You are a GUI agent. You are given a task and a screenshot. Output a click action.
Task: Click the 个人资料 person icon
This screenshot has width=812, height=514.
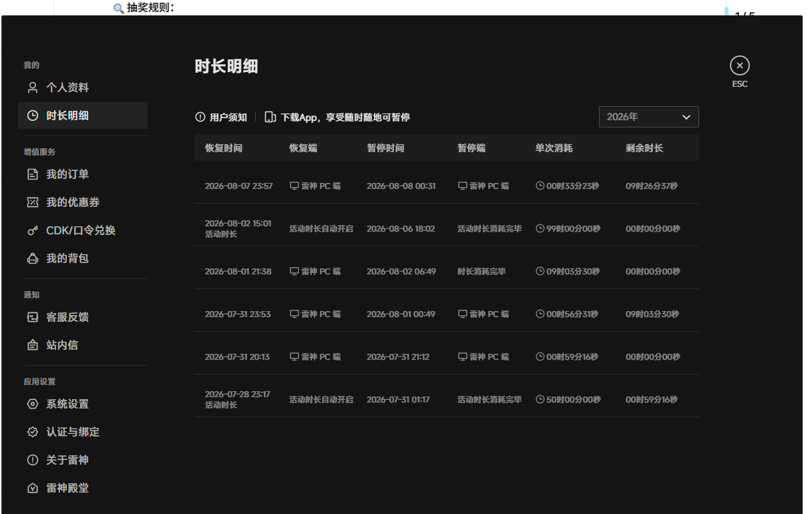click(x=32, y=87)
